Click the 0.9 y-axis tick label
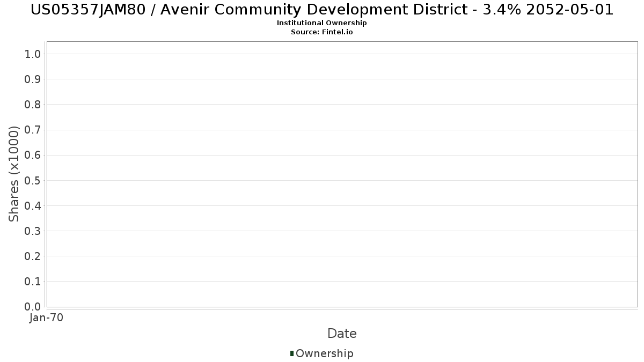The height and width of the screenshot is (362, 644). pyautogui.click(x=33, y=79)
